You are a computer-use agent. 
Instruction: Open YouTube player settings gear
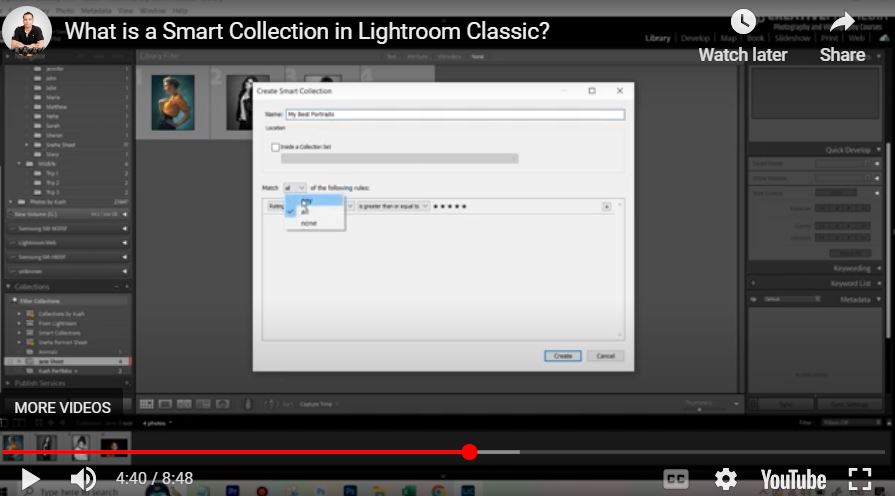tap(725, 478)
